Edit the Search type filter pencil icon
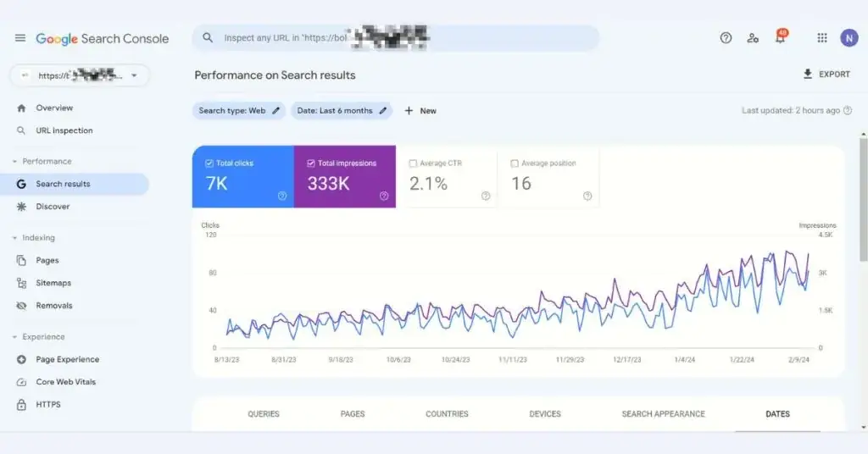 click(x=275, y=111)
